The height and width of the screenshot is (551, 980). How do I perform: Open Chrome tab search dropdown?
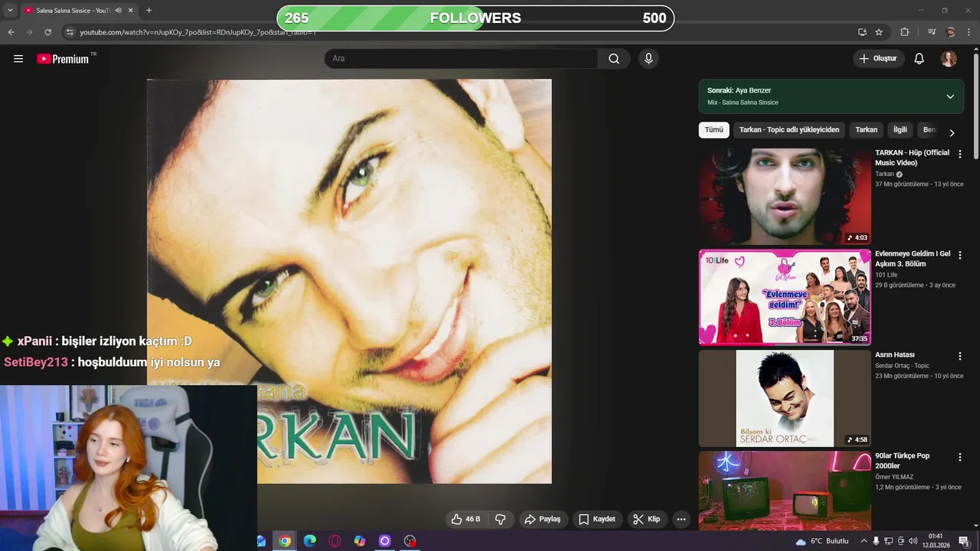tap(10, 11)
